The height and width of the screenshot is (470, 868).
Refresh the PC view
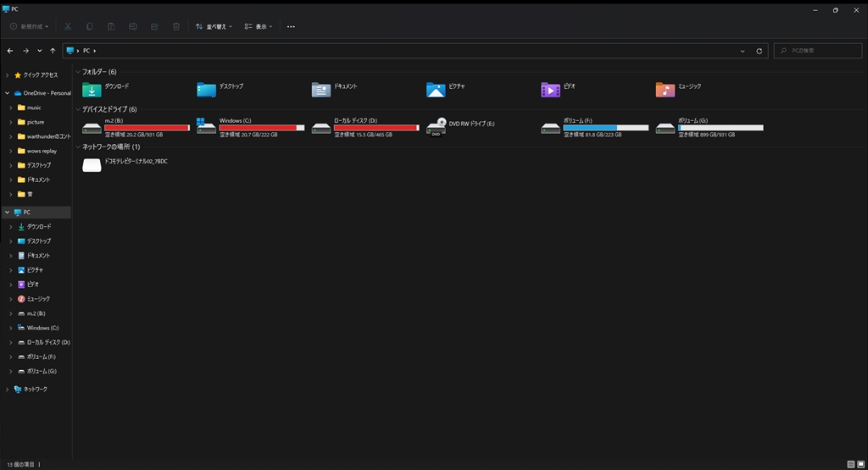759,51
